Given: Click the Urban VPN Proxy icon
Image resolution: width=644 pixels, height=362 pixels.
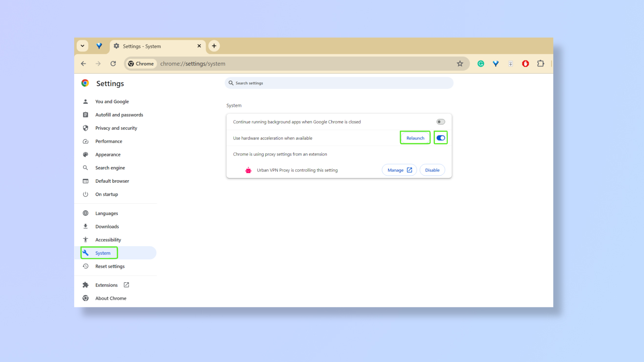Looking at the screenshot, I should [248, 170].
